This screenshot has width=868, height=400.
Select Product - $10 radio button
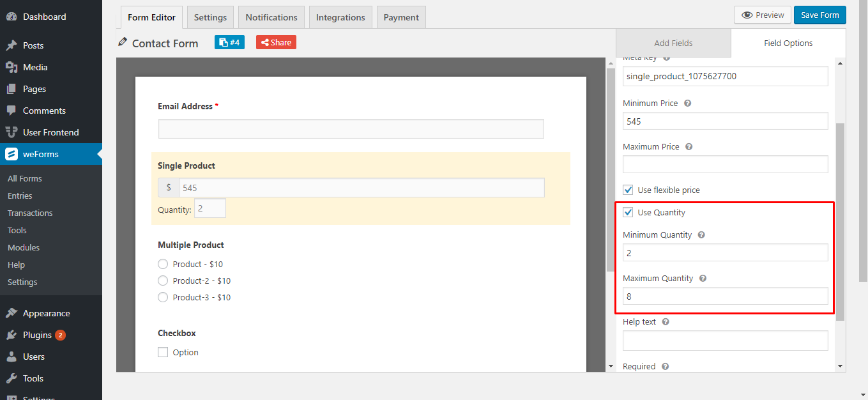click(163, 264)
